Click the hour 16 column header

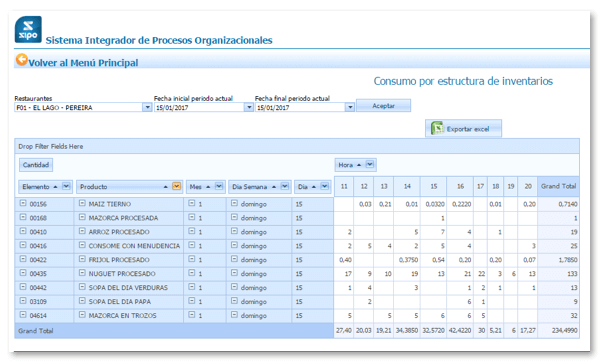pyautogui.click(x=460, y=187)
